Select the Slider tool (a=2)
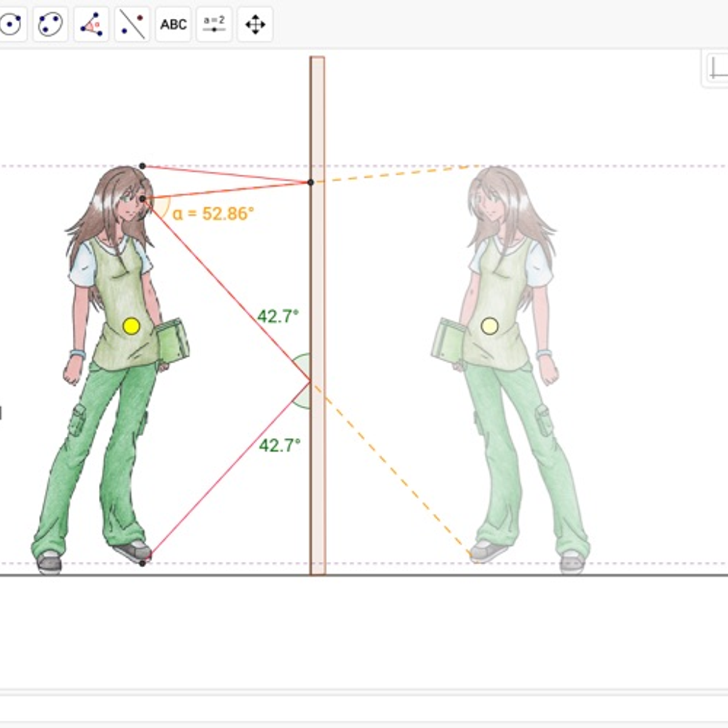The image size is (728, 728). (214, 24)
